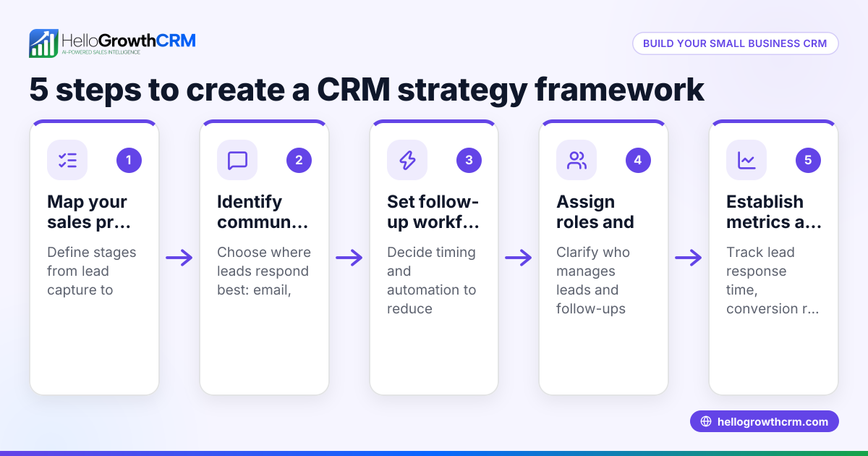Click the Choose where leads respond best text
This screenshot has height=456, width=868.
264,271
